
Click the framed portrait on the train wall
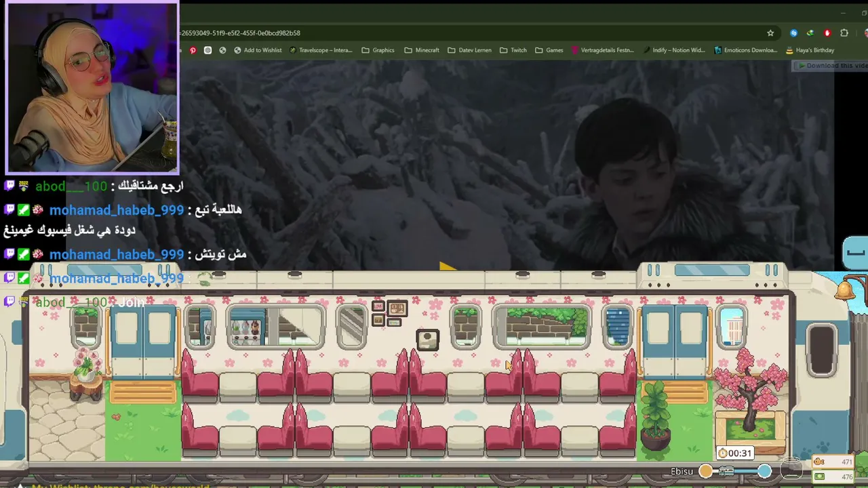[x=427, y=340]
